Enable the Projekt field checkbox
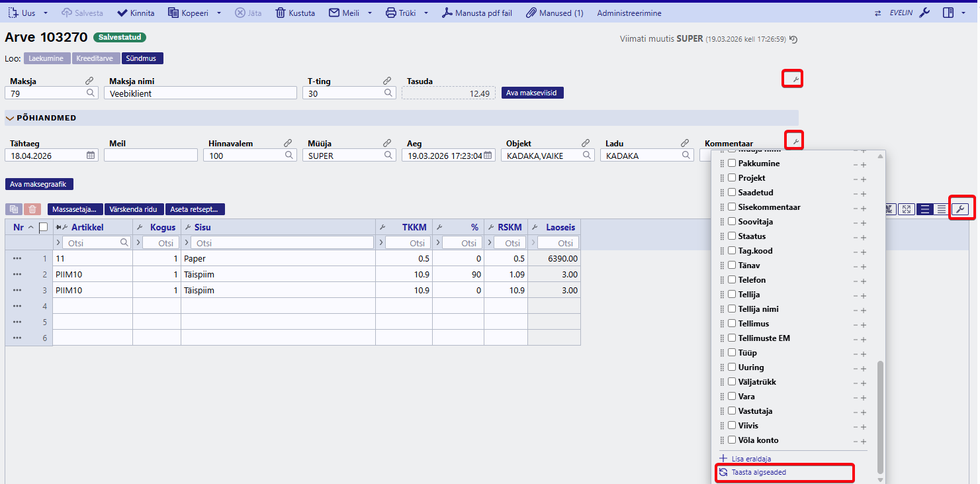980x484 pixels. pos(732,178)
